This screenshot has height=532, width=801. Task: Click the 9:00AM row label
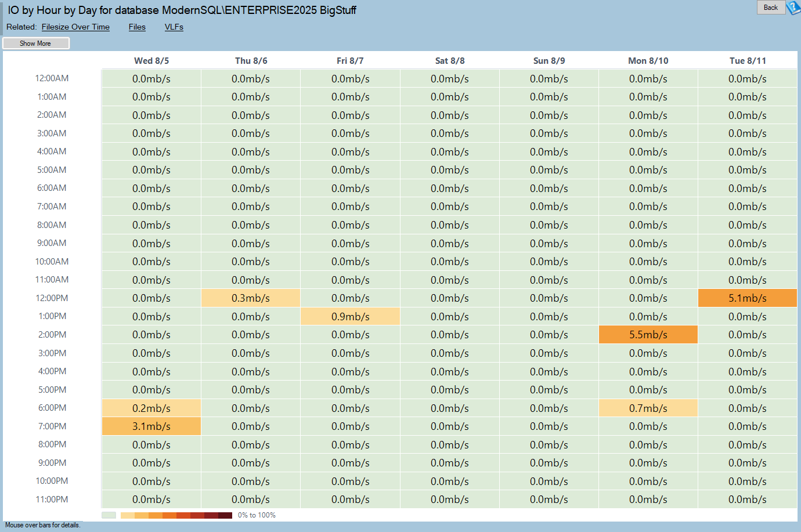52,243
